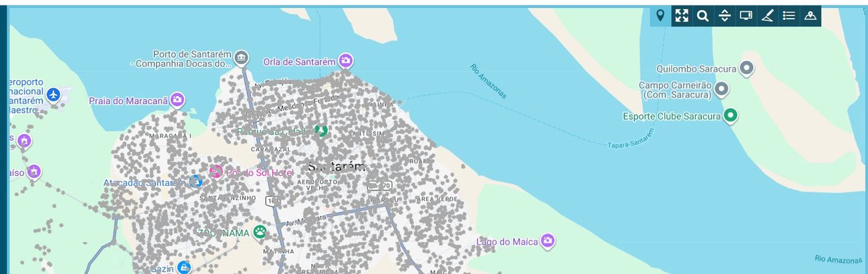Image resolution: width=868 pixels, height=274 pixels.
Task: Open the list legend icon
Action: tap(789, 16)
